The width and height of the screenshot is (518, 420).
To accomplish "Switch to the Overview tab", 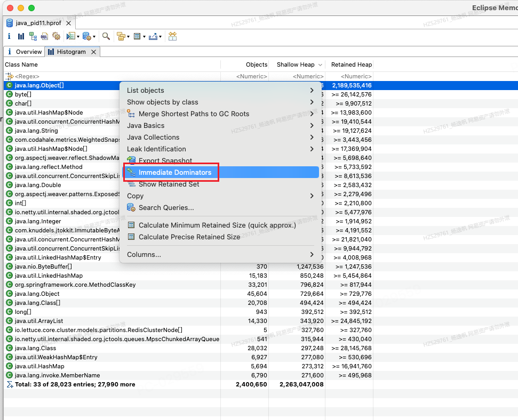I will (x=25, y=52).
